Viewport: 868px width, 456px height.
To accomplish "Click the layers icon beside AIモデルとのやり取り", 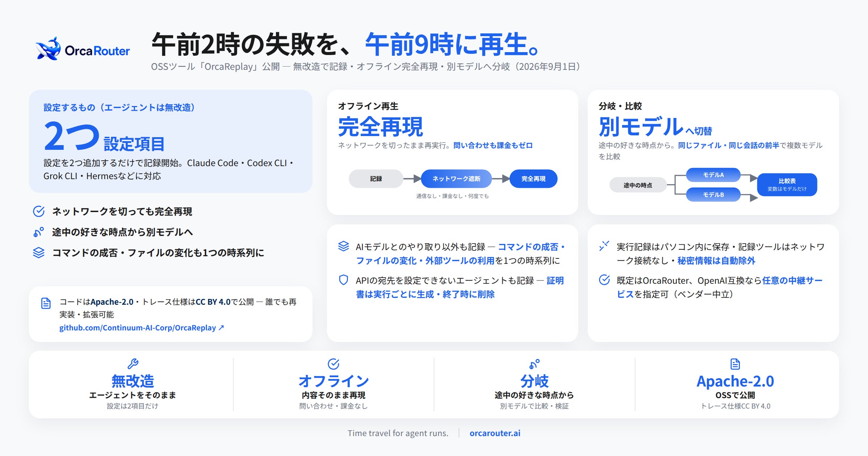I will click(343, 246).
